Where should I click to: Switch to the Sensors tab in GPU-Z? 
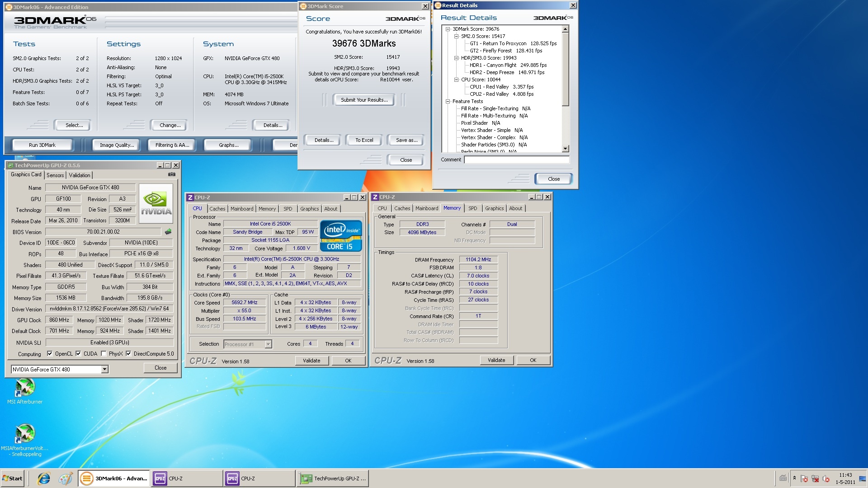tap(55, 175)
